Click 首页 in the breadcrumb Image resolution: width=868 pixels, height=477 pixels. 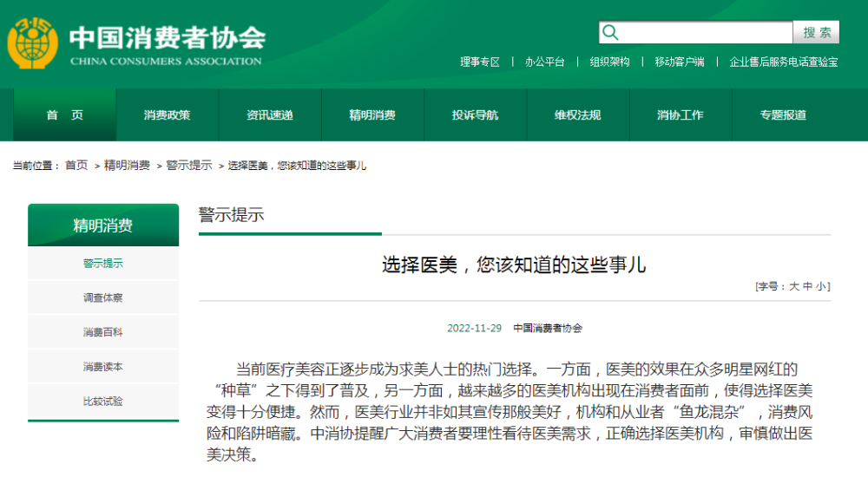76,166
